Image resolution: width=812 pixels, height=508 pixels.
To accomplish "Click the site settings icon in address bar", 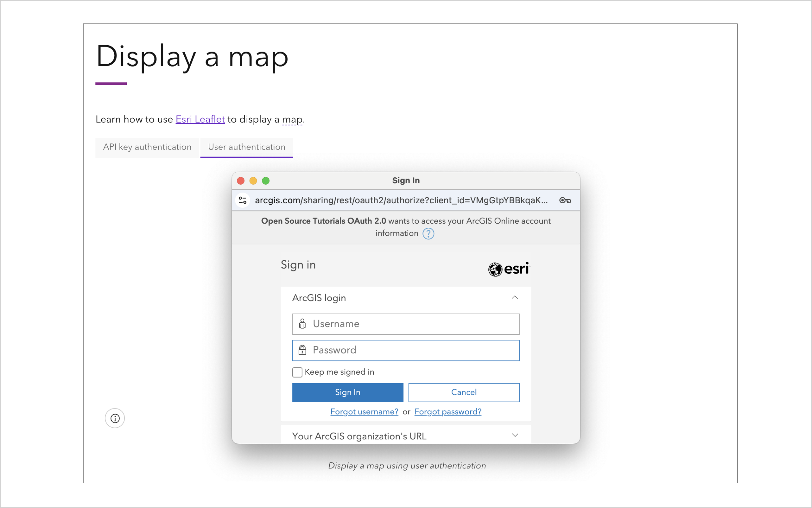I will click(243, 200).
